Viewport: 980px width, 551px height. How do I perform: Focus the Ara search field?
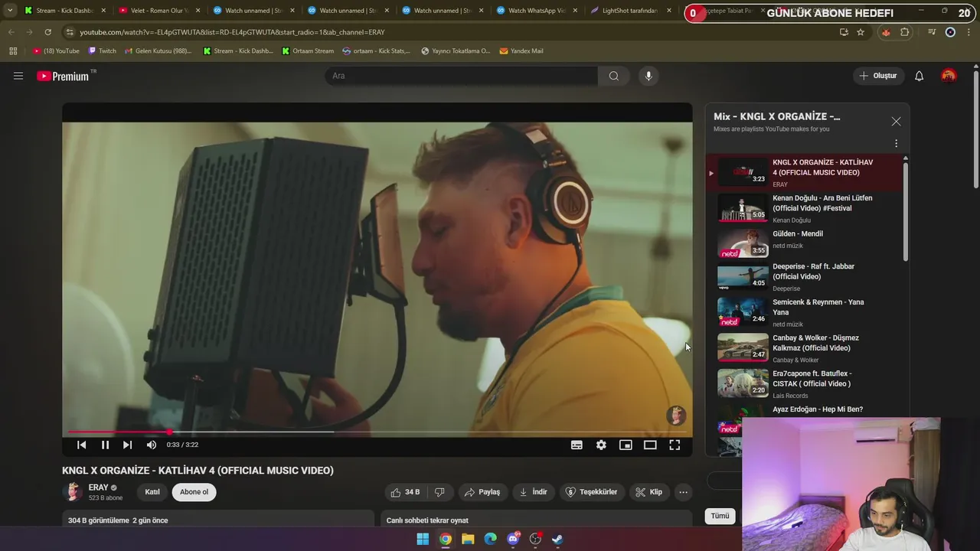point(462,76)
